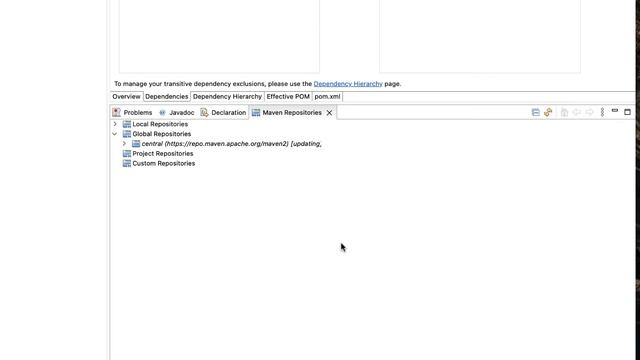This screenshot has height=360, width=640.
Task: Open the Dependencies tab of POM editor
Action: [167, 97]
